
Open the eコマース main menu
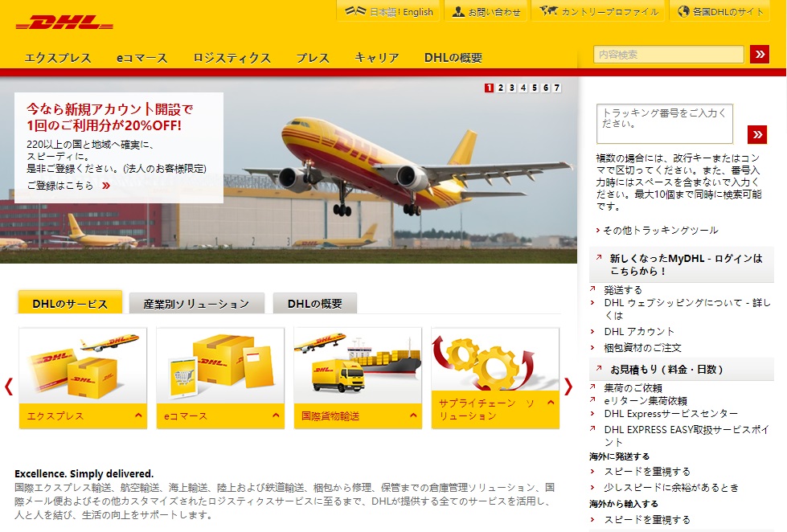point(142,58)
